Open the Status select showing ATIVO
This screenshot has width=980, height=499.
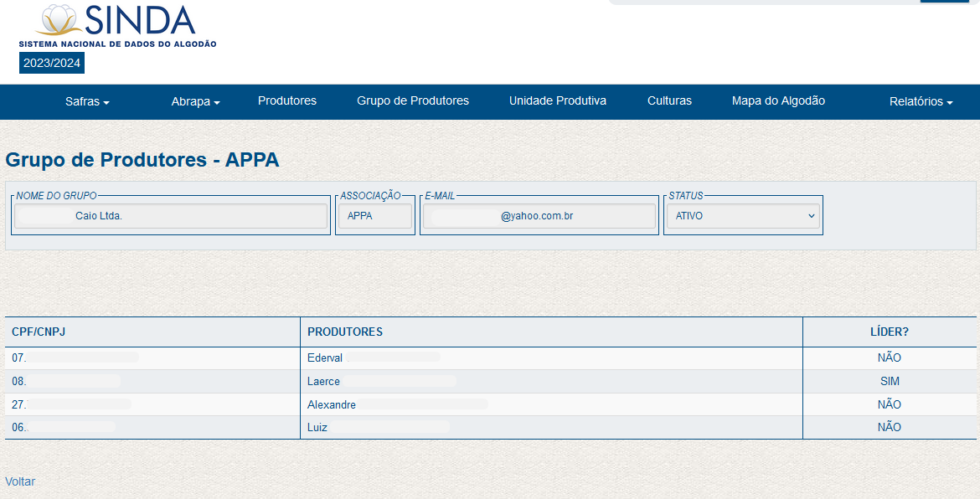point(743,216)
